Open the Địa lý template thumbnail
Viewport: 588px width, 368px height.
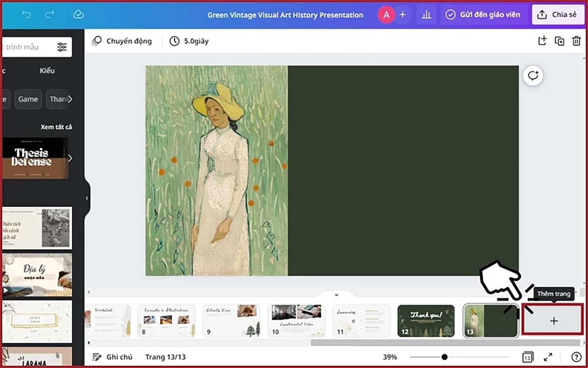[x=37, y=275]
